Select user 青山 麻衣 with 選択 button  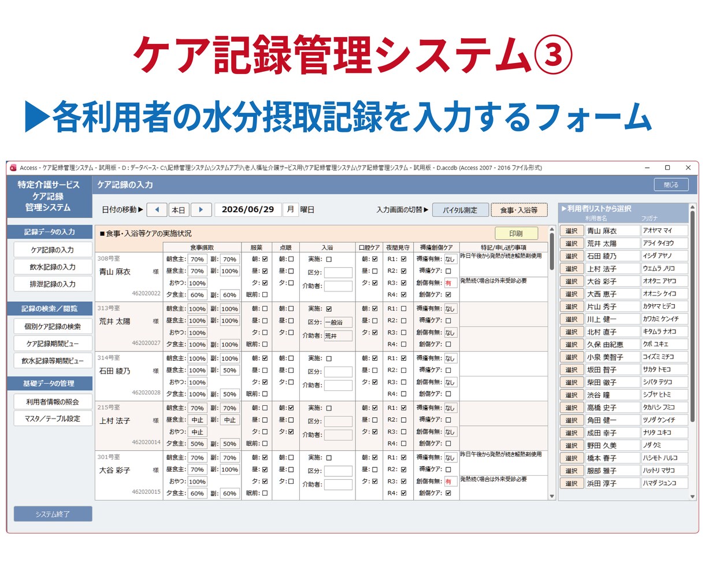[x=572, y=231]
